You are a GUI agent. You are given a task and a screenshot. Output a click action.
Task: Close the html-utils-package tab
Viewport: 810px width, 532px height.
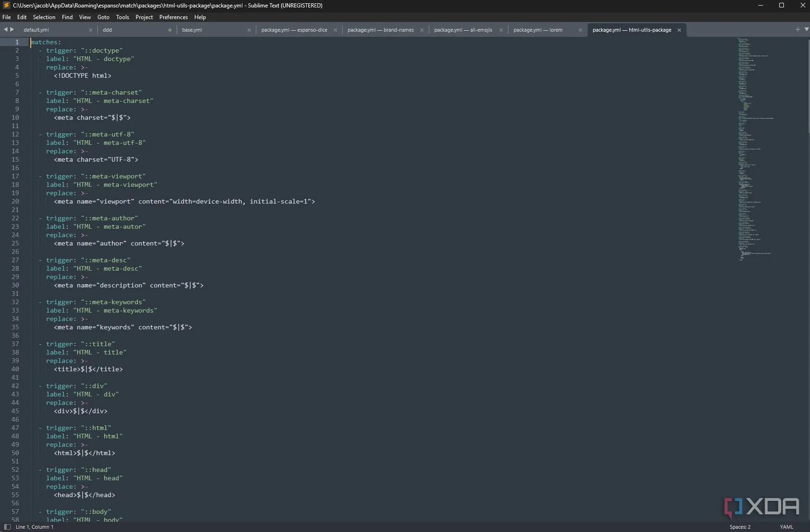point(679,30)
